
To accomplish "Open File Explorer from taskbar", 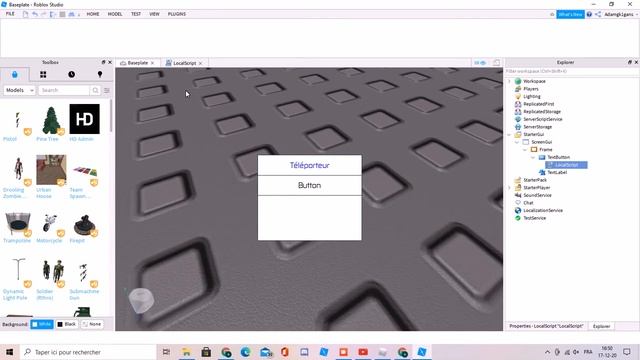I will coord(186,352).
